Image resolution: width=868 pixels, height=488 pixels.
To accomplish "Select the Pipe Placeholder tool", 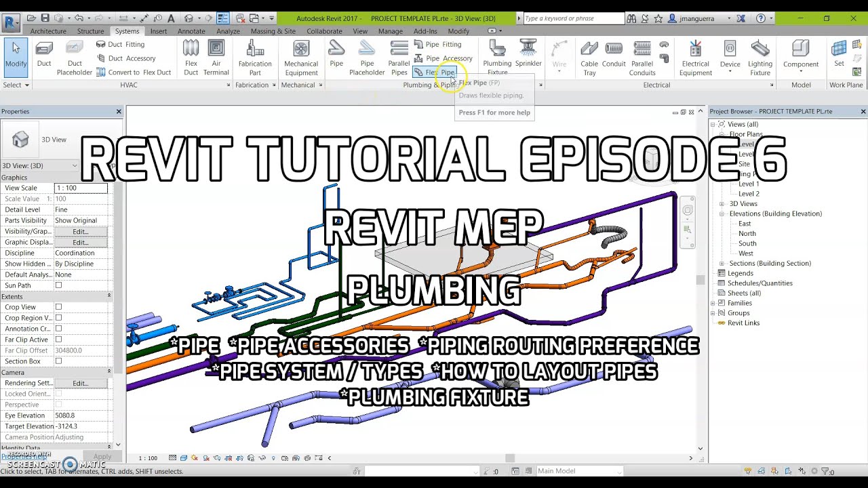I will tap(367, 57).
